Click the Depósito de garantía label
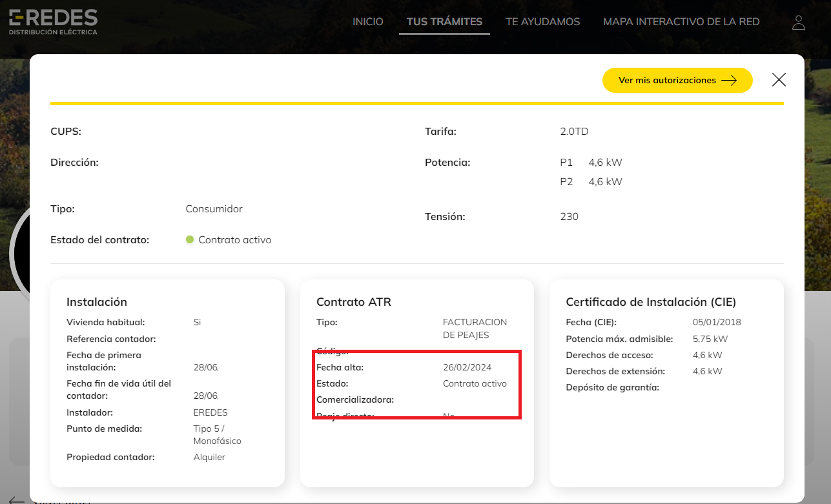Screen dimensions: 831x504 (612, 387)
